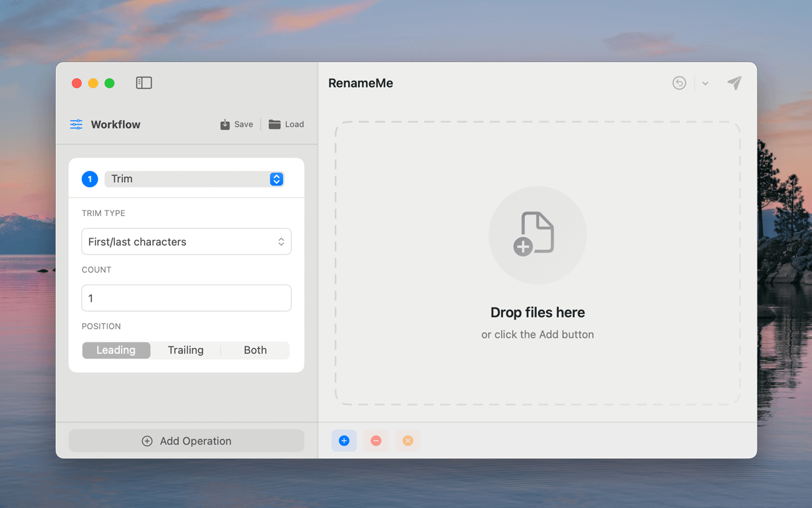
Task: Select the Leading position option
Action: (x=116, y=350)
